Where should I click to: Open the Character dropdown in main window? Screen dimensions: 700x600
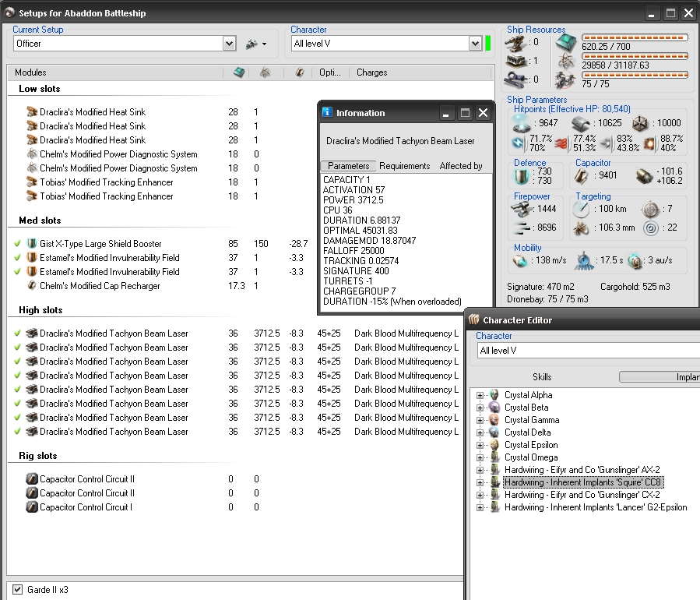pyautogui.click(x=475, y=44)
